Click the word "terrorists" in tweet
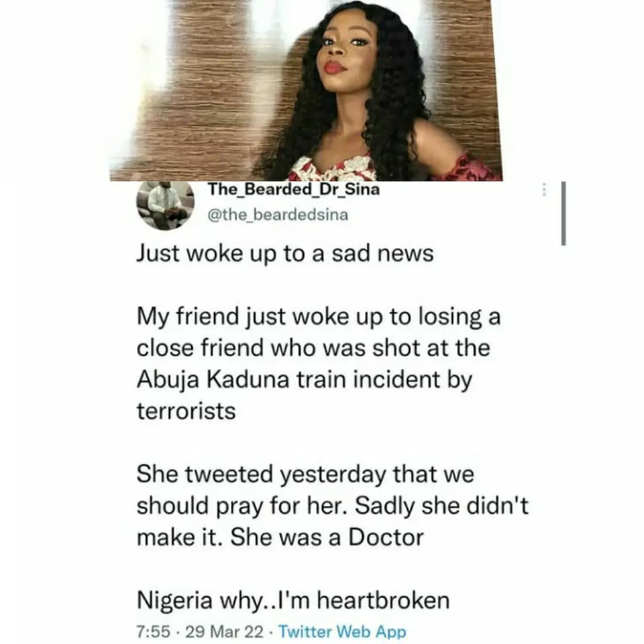 point(186,411)
